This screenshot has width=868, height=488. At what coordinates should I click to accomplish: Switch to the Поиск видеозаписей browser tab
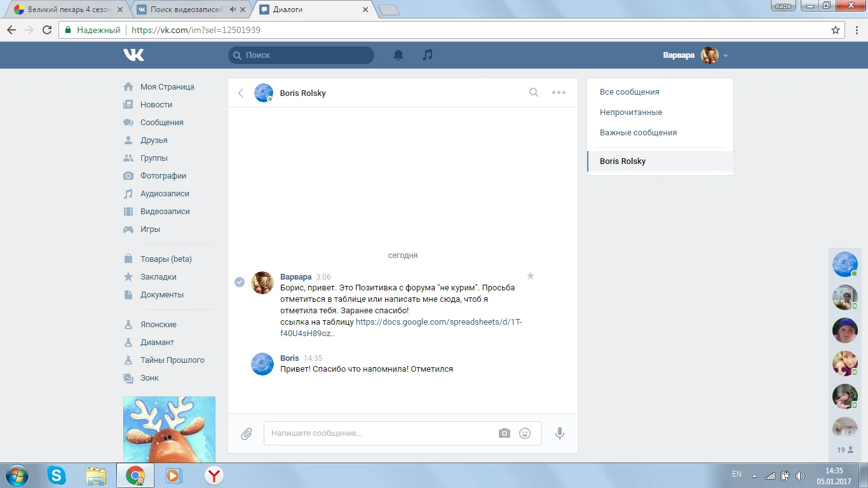pos(186,10)
